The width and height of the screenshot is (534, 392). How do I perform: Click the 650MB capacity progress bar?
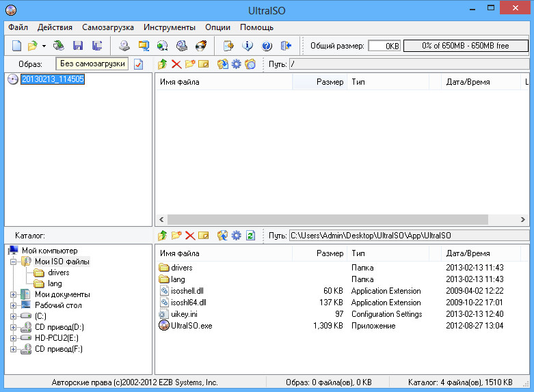(x=466, y=46)
